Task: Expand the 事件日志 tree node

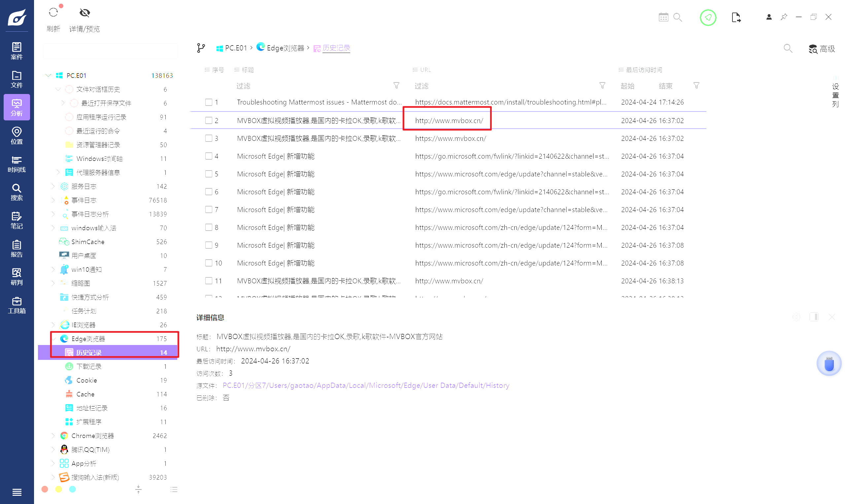Action: pyautogui.click(x=53, y=200)
